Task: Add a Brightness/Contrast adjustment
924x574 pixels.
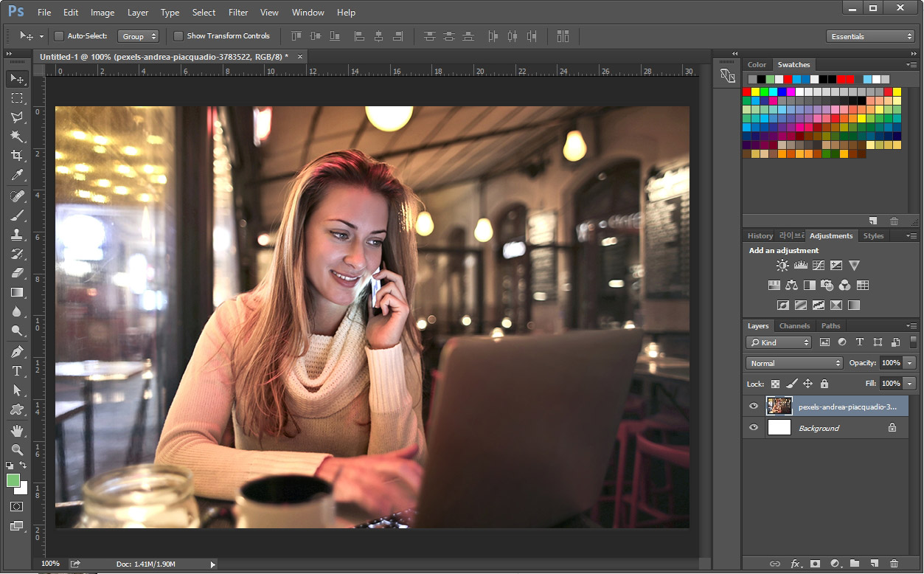Action: pos(782,266)
